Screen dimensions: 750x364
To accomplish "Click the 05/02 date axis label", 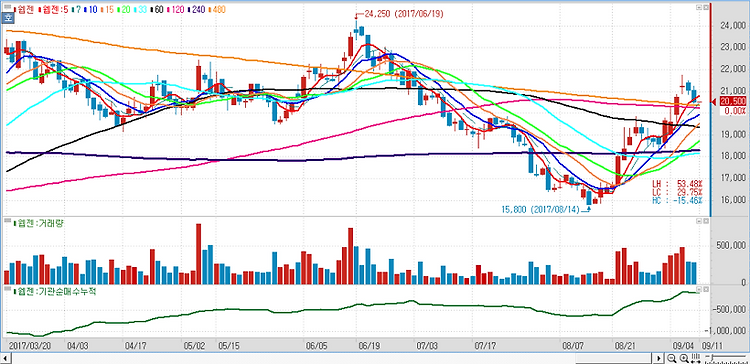I will coord(194,345).
